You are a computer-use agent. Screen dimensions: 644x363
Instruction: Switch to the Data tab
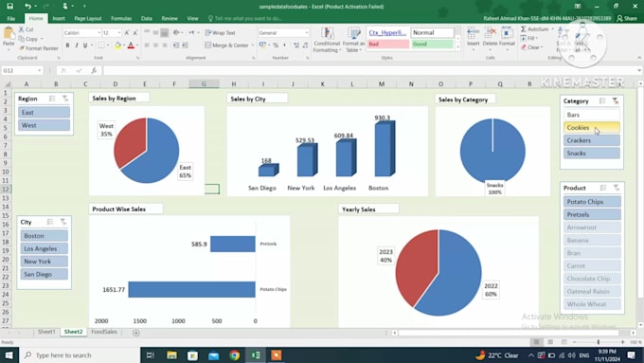click(x=147, y=19)
